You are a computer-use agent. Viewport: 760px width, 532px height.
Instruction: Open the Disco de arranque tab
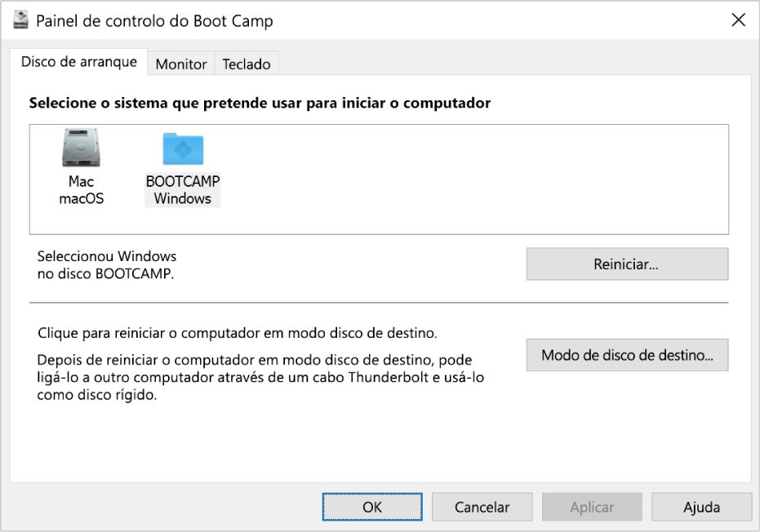pyautogui.click(x=79, y=62)
